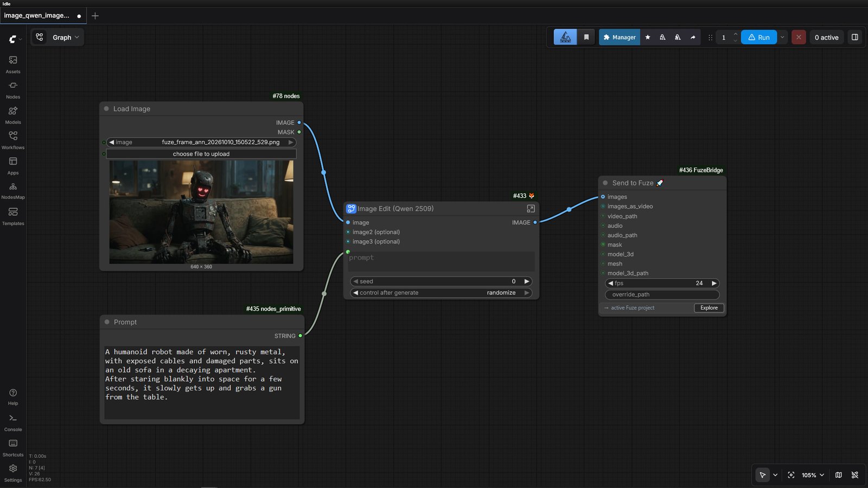Open keyboard Shortcuts panel
868x488 pixels.
pyautogui.click(x=13, y=448)
